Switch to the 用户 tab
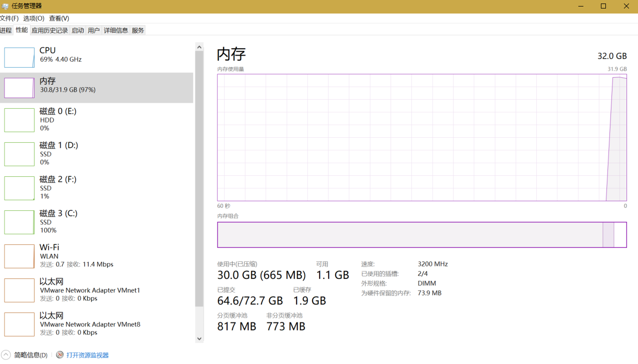 coord(94,31)
